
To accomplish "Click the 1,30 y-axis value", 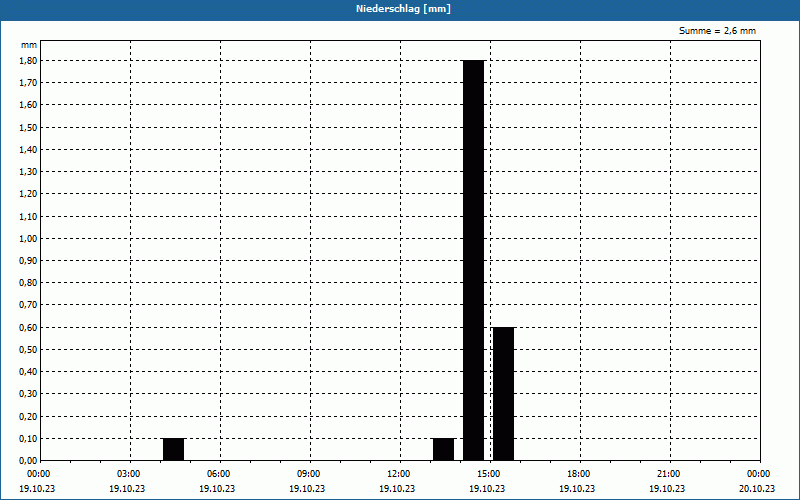I will tap(29, 171).
